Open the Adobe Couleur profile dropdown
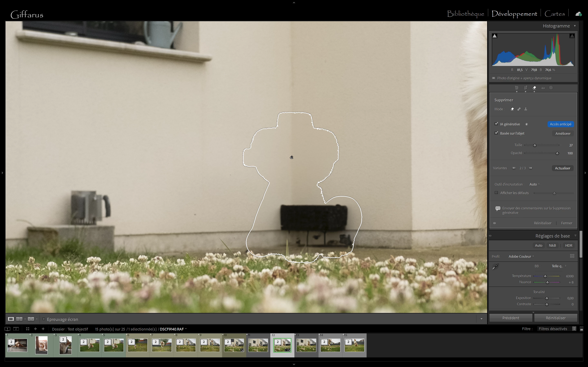The height and width of the screenshot is (367, 588). [521, 256]
